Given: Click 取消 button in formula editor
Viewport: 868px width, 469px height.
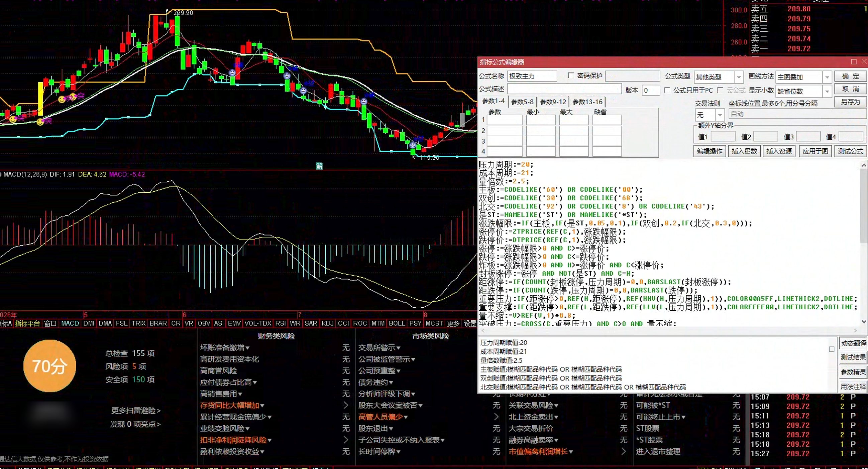Looking at the screenshot, I should pyautogui.click(x=851, y=89).
